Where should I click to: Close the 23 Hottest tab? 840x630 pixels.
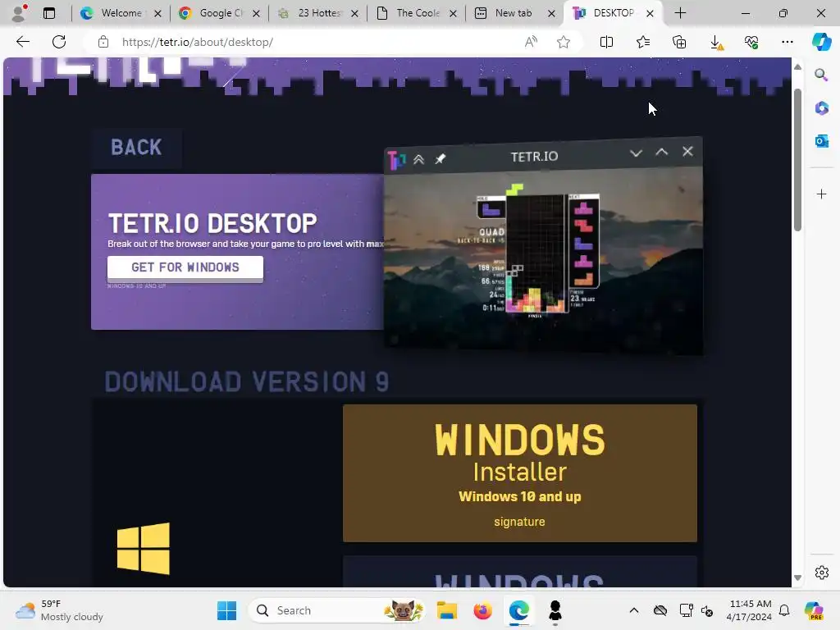354,13
